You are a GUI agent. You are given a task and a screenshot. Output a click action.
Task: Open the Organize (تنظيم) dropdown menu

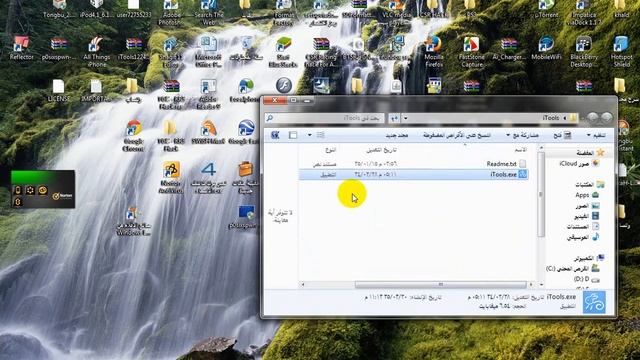pyautogui.click(x=596, y=135)
